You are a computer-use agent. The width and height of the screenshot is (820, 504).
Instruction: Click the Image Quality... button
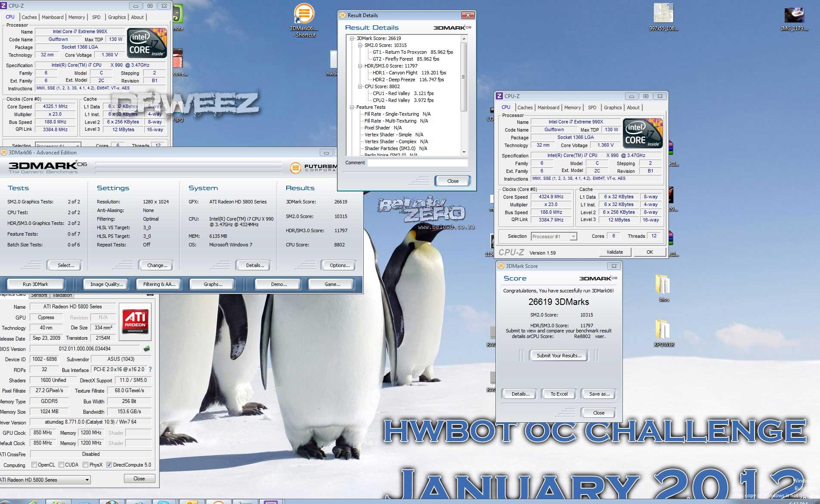pyautogui.click(x=106, y=284)
